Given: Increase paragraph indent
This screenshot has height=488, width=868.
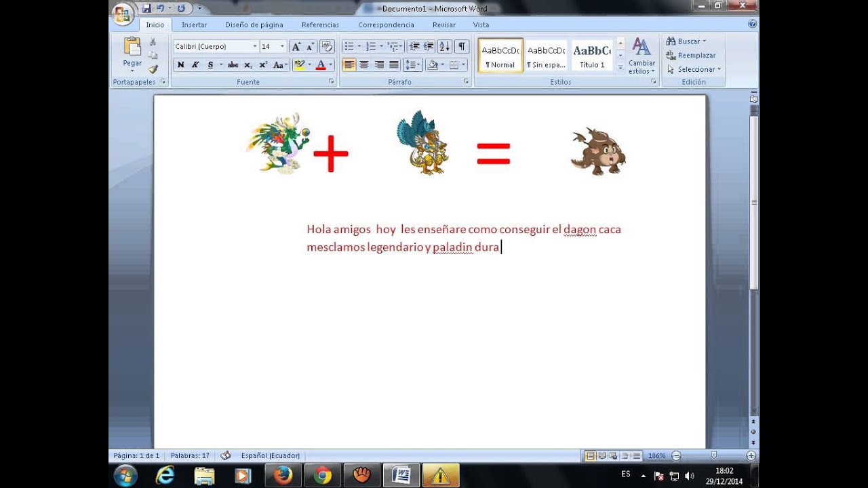Looking at the screenshot, I should pos(429,46).
